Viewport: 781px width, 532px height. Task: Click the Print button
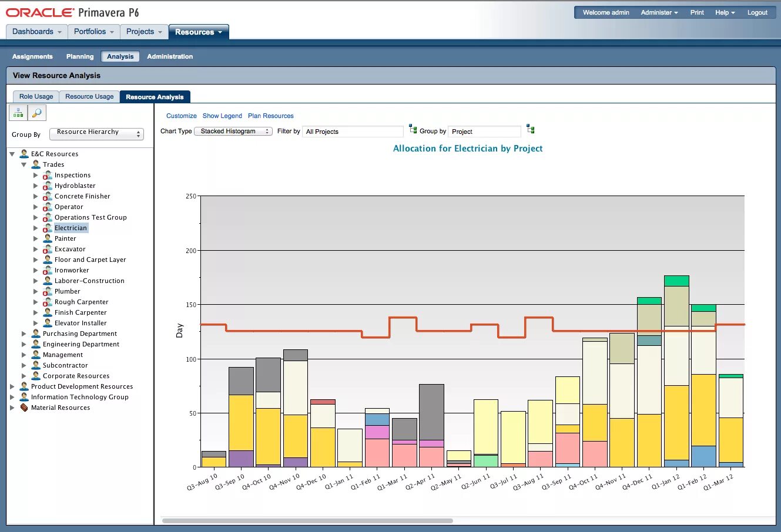697,12
